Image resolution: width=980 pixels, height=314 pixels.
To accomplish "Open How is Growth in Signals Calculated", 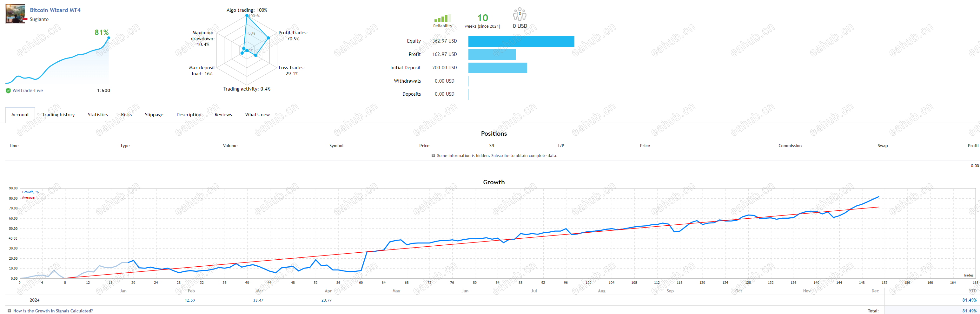I will 53,311.
